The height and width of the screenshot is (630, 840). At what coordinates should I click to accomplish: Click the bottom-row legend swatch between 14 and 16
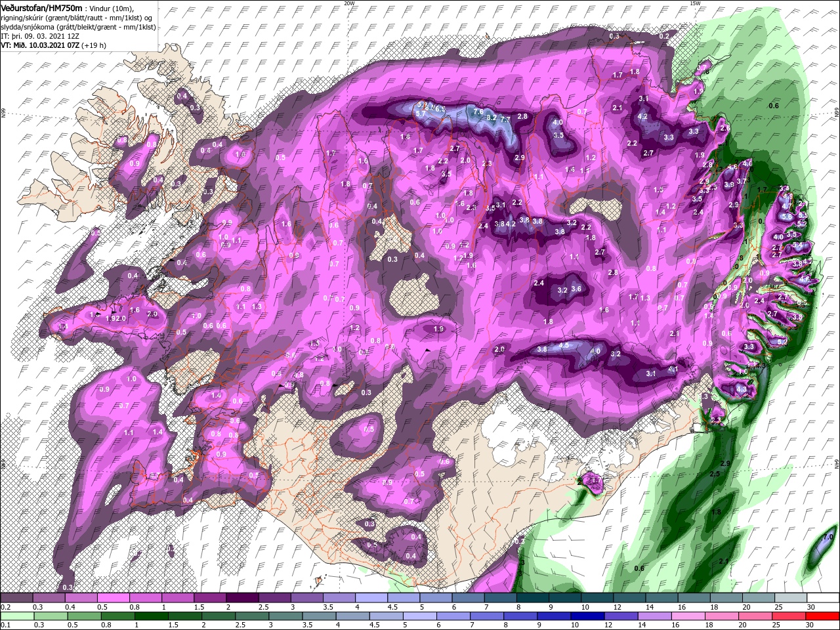pos(654,616)
